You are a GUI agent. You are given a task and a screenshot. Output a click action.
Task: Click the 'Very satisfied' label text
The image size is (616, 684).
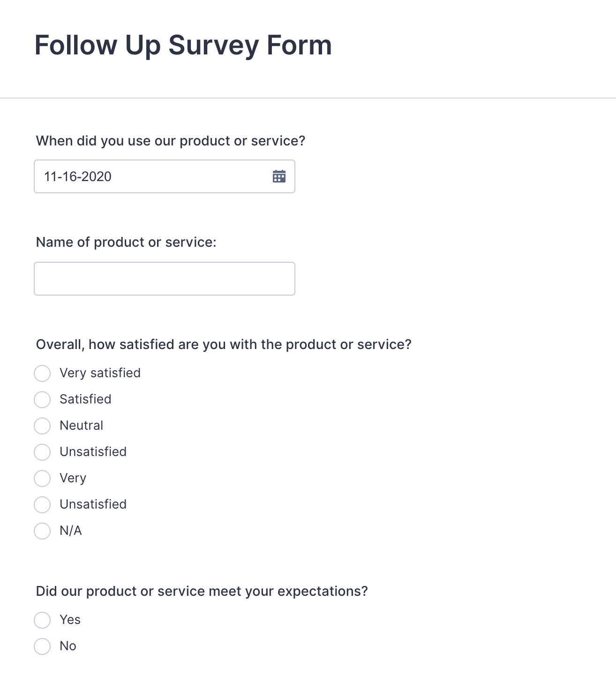tap(100, 373)
